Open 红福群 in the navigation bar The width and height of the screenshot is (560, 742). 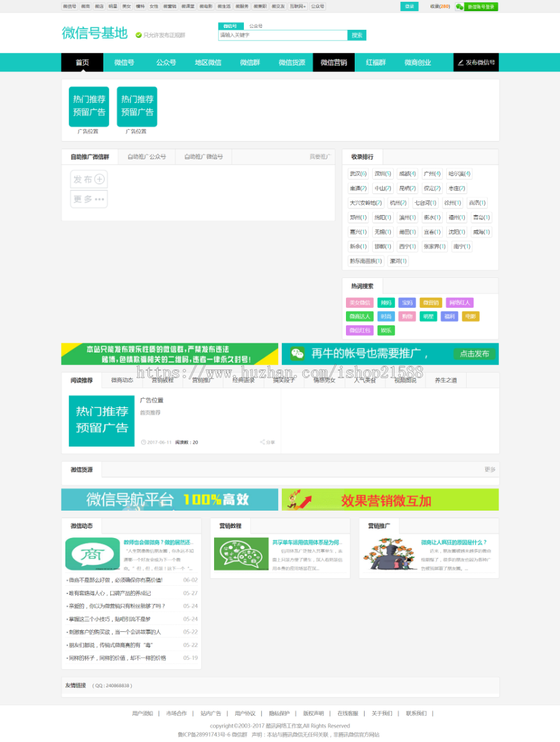(376, 62)
